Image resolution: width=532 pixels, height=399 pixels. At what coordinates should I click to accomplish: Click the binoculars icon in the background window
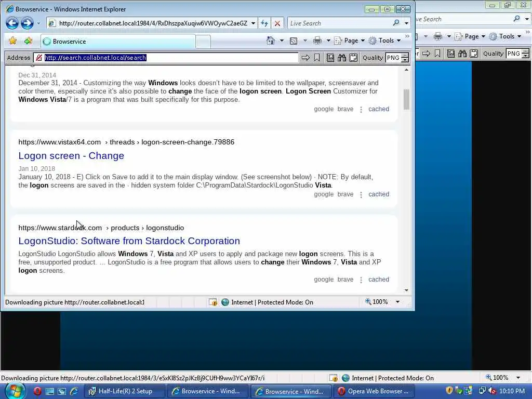tap(462, 54)
